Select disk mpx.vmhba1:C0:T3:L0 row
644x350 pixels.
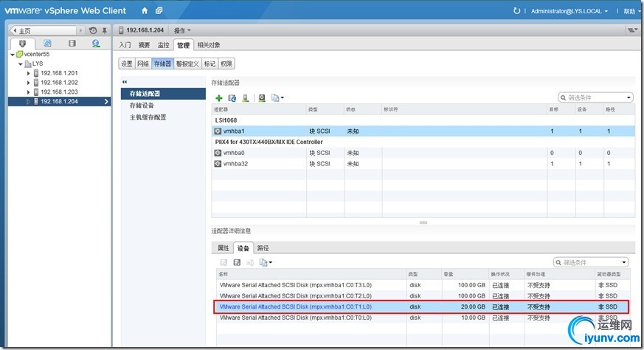point(423,285)
